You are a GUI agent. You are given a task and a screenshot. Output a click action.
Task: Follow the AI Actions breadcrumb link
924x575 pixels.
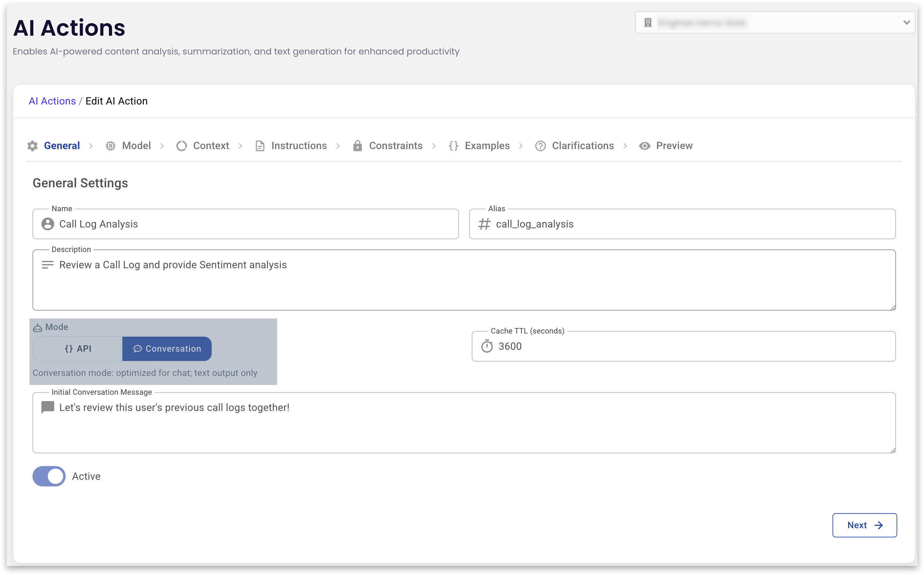click(53, 101)
